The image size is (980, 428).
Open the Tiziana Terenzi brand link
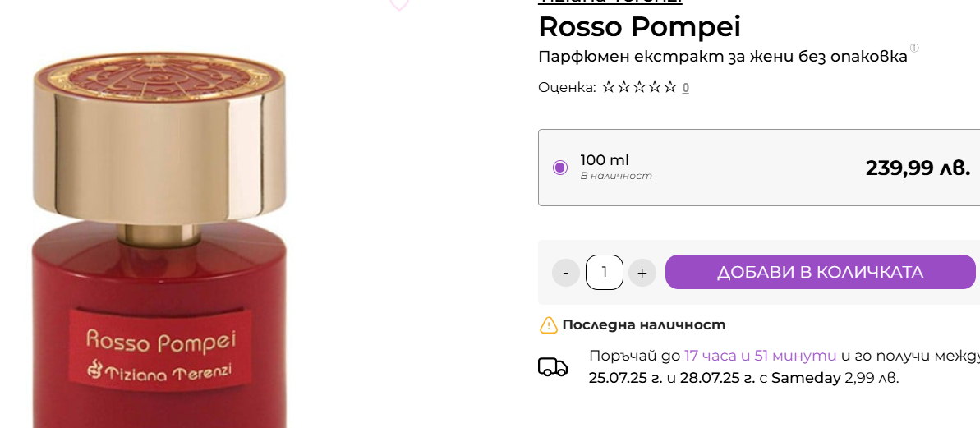point(610,2)
